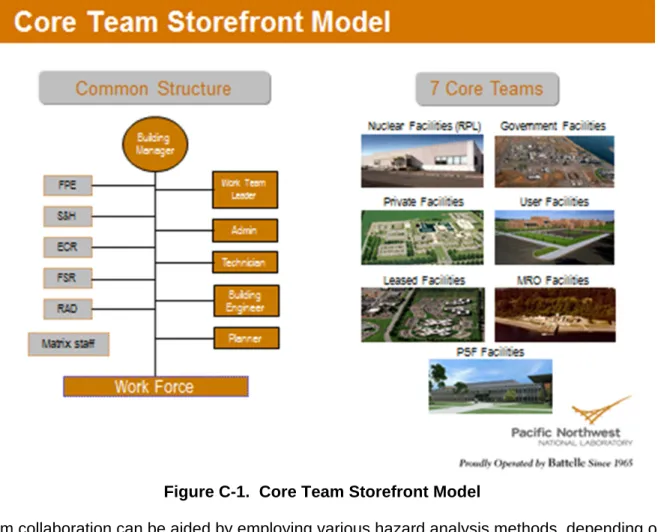Click the 7 Core Teams header box
Image resolution: width=658 pixels, height=532 pixels.
(487, 89)
